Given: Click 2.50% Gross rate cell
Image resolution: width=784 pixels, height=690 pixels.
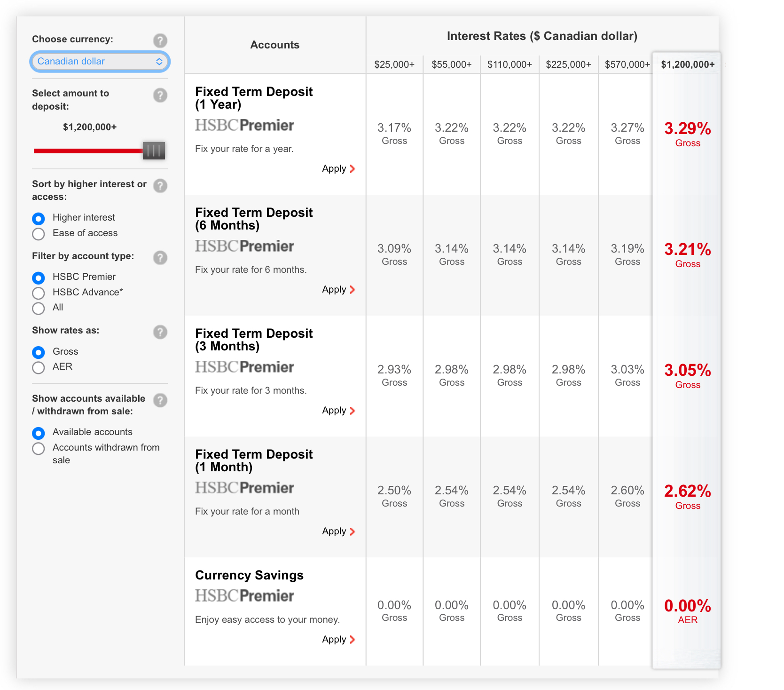Looking at the screenshot, I should pos(394,496).
